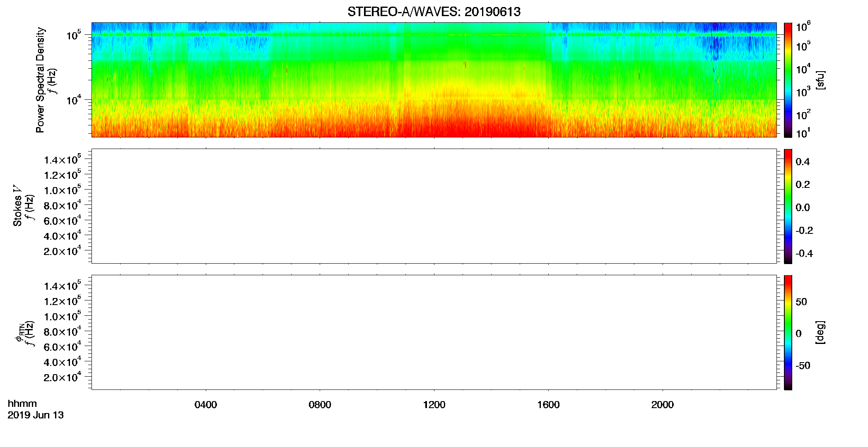Select the -0.4 label on Stokes color bar

point(804,253)
